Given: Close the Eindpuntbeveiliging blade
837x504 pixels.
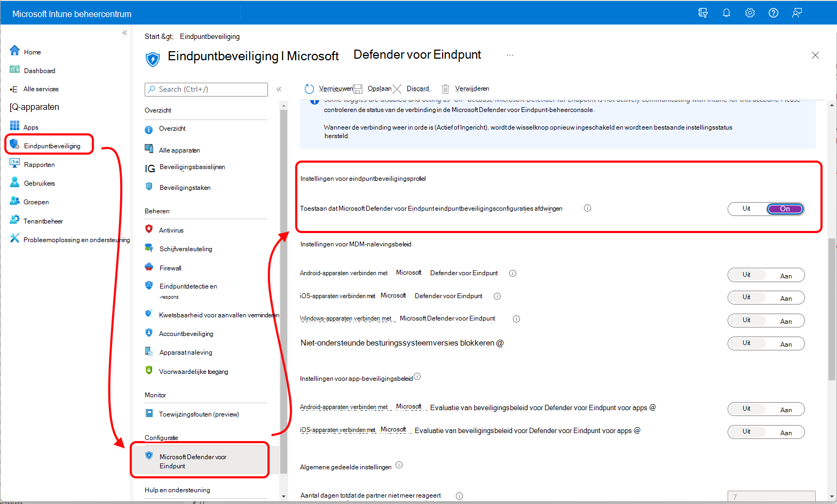Looking at the screenshot, I should tap(815, 55).
